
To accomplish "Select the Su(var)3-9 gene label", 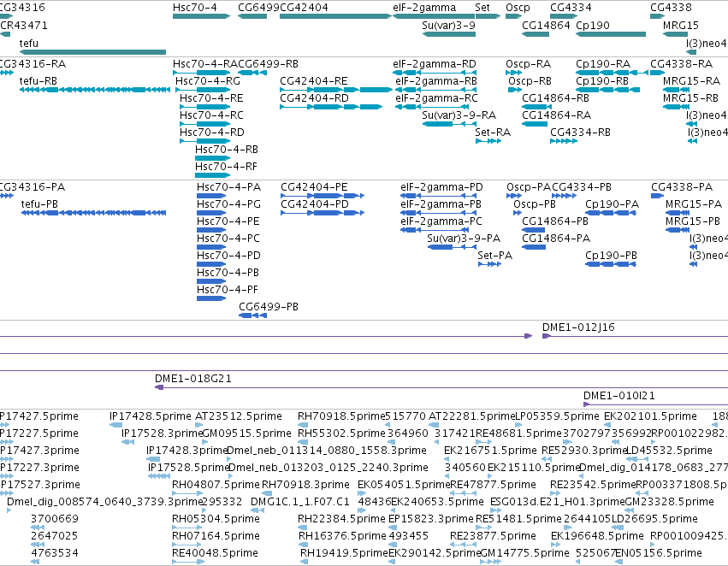I will 448,26.
